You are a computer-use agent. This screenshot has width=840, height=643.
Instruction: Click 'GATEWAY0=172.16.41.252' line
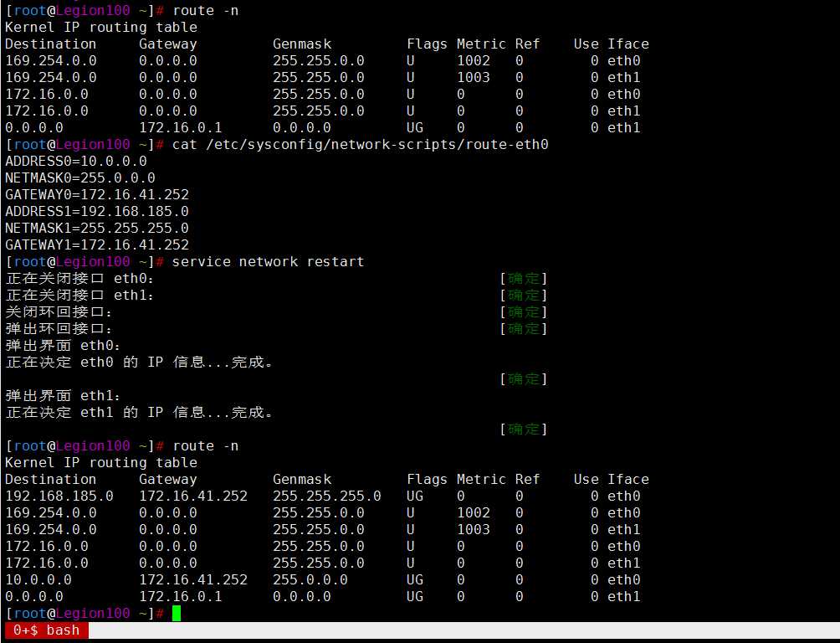[97, 195]
